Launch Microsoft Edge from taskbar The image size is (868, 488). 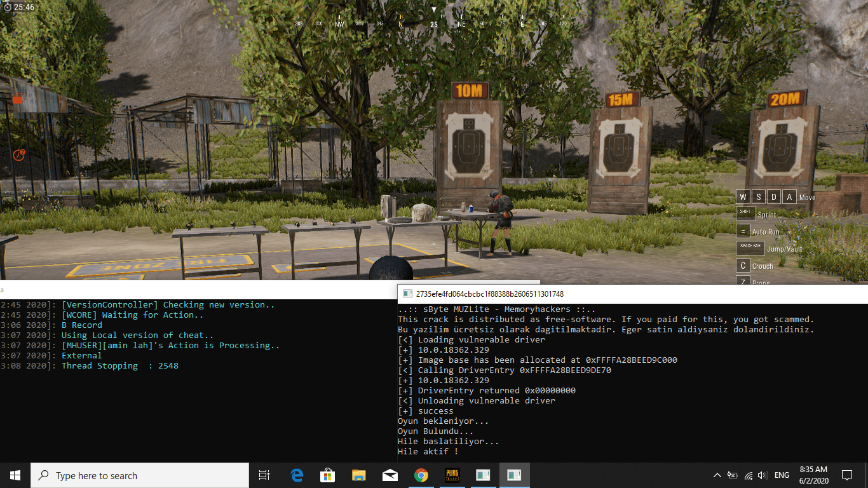[x=297, y=475]
